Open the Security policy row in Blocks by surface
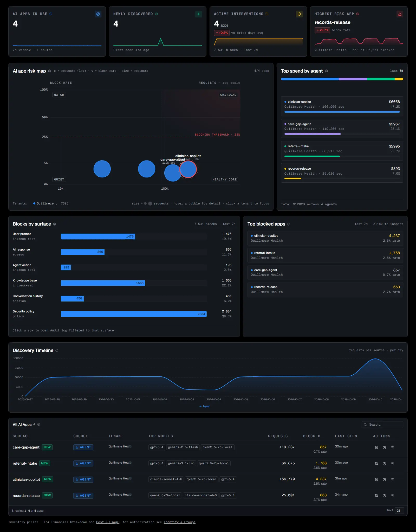The image size is (416, 532). click(x=124, y=314)
